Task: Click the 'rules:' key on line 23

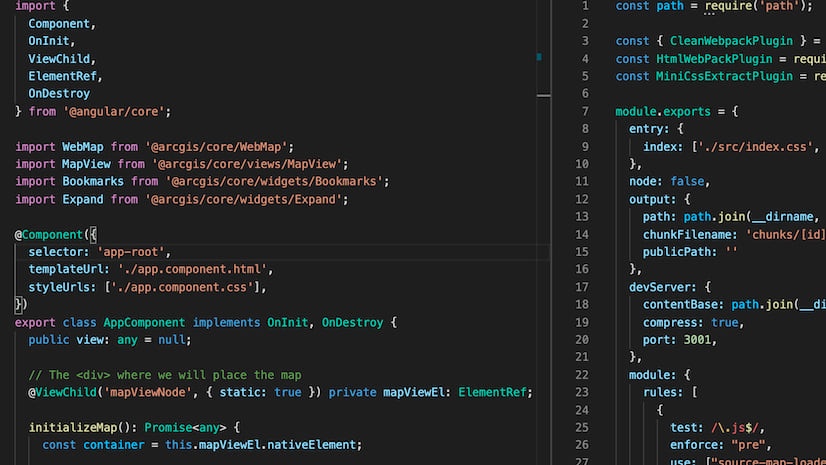Action: [663, 393]
